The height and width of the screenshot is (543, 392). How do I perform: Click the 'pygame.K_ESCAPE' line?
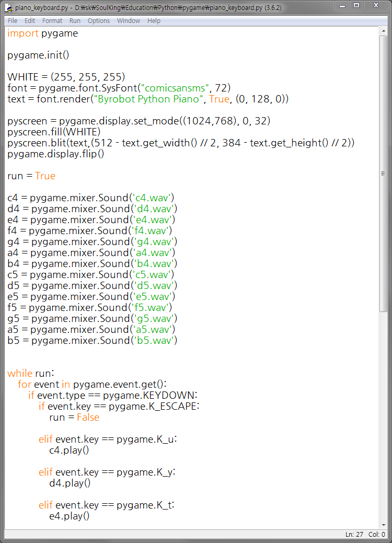pos(119,406)
